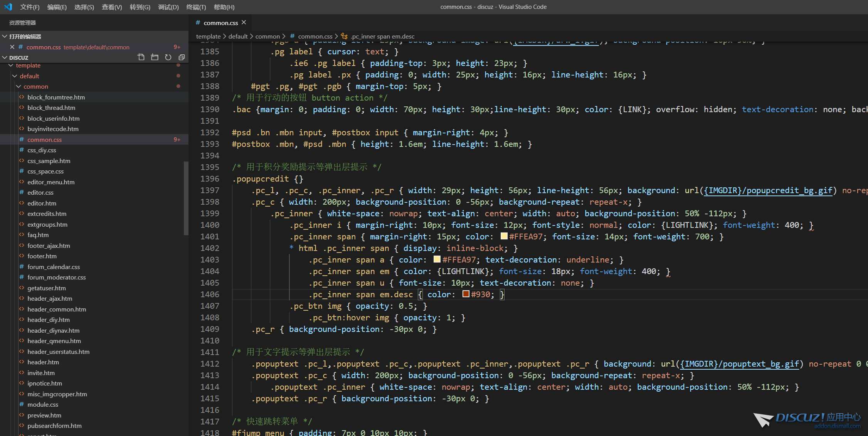Open the 编辑(E) menu

point(57,7)
